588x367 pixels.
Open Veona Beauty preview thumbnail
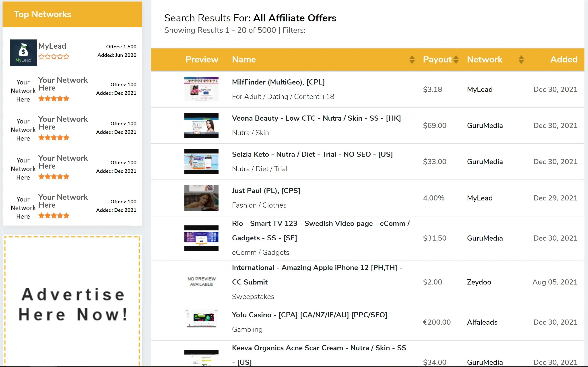[201, 126]
